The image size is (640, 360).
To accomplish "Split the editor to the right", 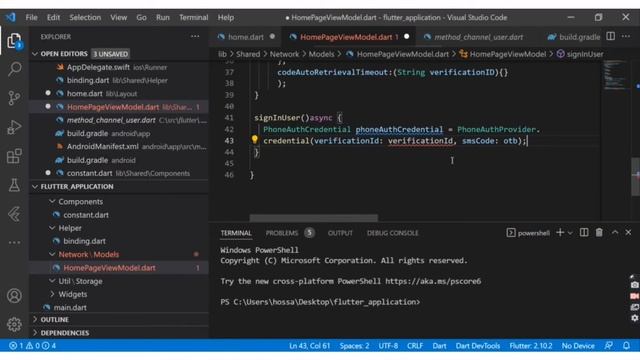I will pyautogui.click(x=611, y=36).
